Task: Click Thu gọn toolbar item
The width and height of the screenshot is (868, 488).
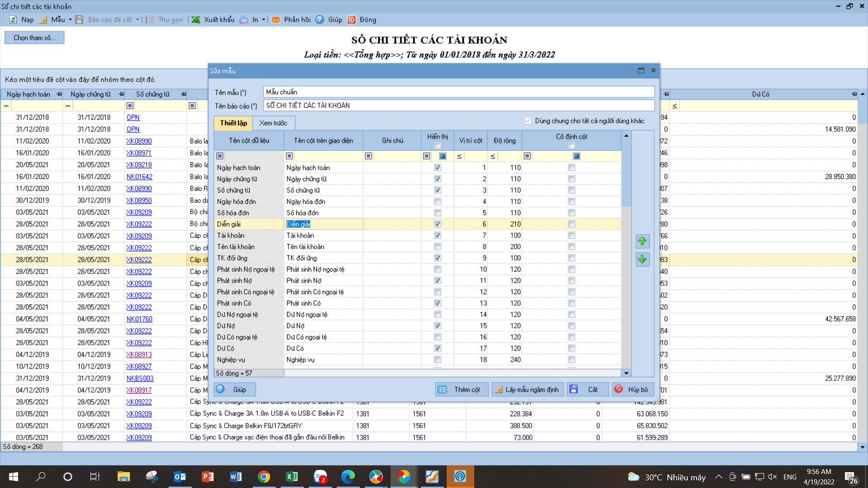Action: pos(165,20)
